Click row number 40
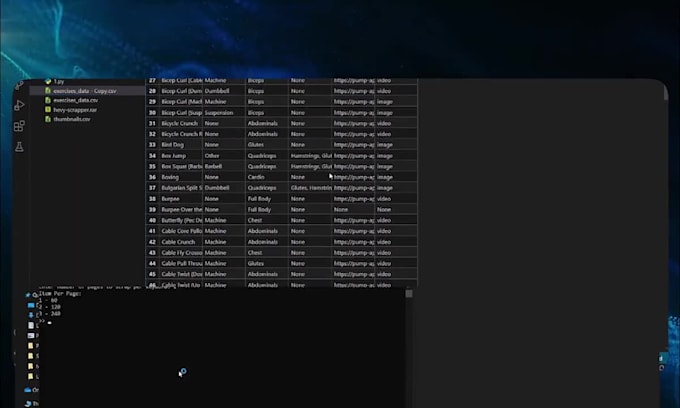 [x=152, y=220]
